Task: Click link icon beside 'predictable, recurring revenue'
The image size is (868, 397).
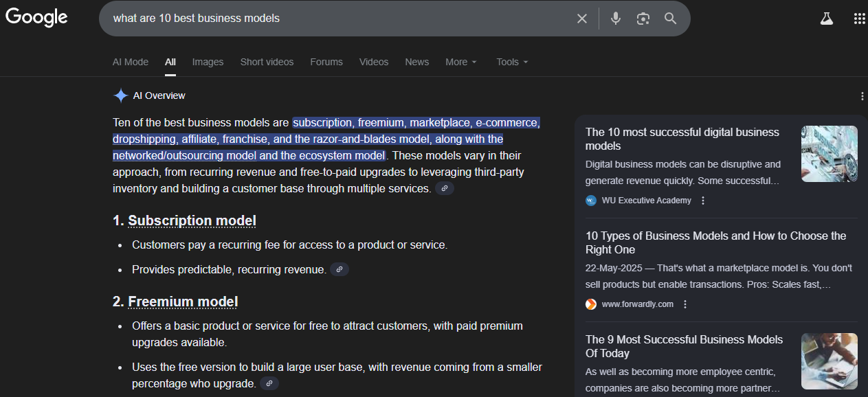Action: 340,270
